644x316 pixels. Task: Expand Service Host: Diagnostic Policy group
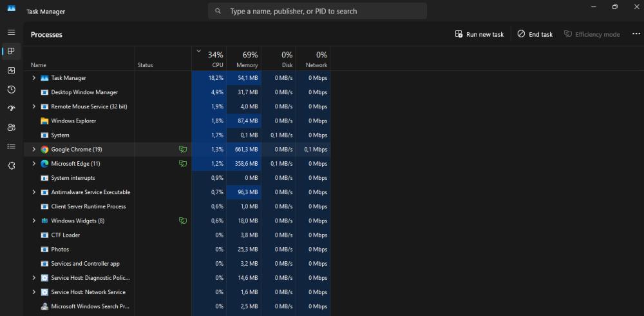33,278
